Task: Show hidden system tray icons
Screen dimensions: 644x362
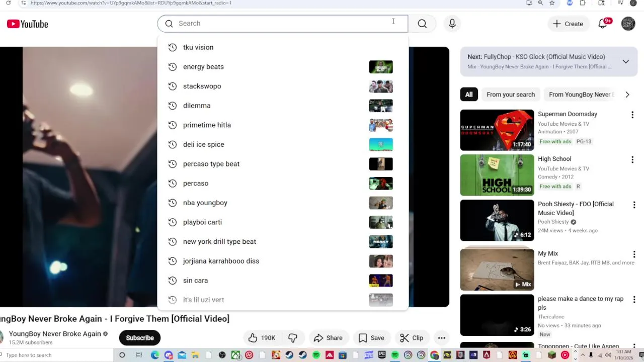Action: pos(583,355)
